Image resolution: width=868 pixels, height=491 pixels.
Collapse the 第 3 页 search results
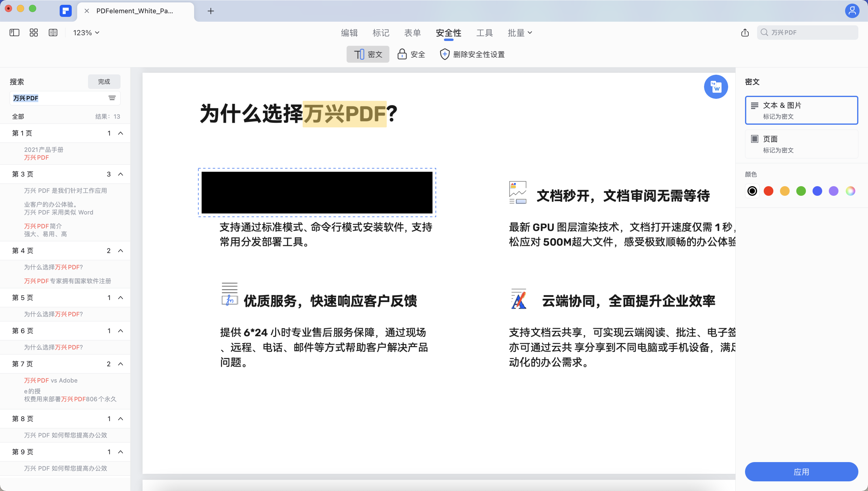[x=121, y=174]
